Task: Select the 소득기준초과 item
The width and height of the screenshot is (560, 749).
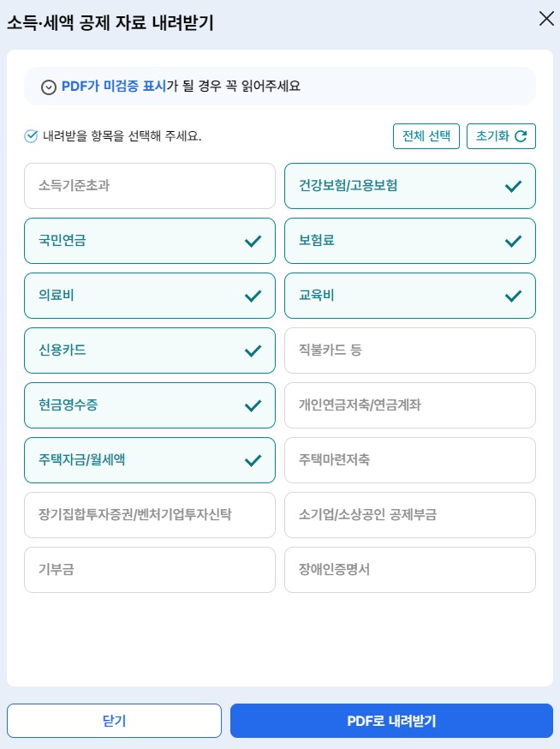Action: [150, 186]
